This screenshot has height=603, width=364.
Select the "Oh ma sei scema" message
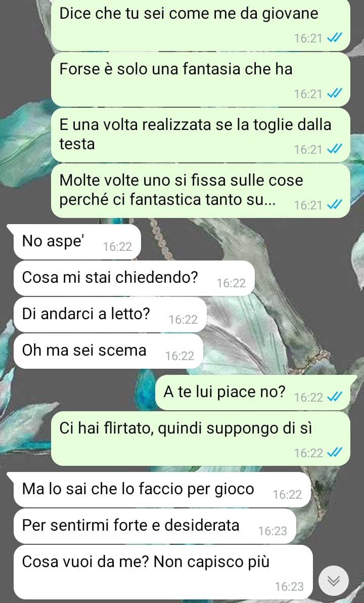point(108,351)
